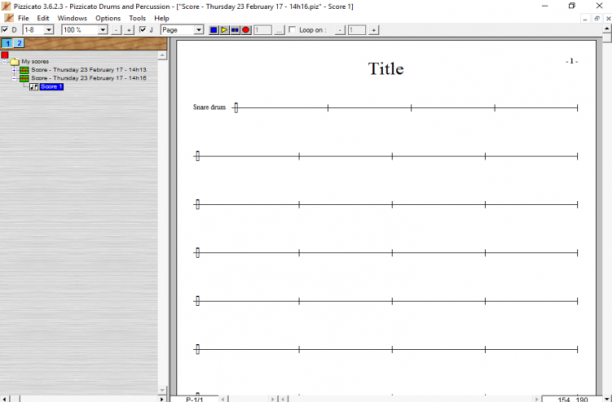Image resolution: width=612 pixels, height=402 pixels.
Task: Restore the inner document window
Action: coord(597,18)
